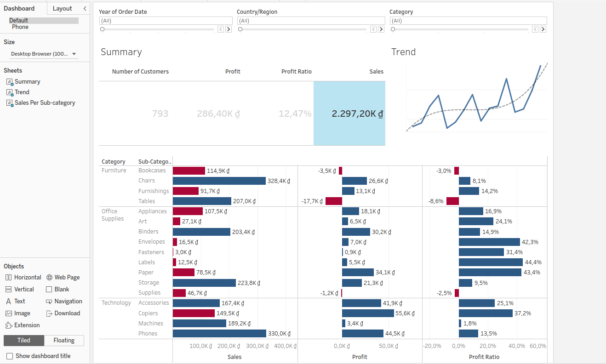Select the Navigation object
Viewport: 606px width, 364px height.
coord(64,301)
